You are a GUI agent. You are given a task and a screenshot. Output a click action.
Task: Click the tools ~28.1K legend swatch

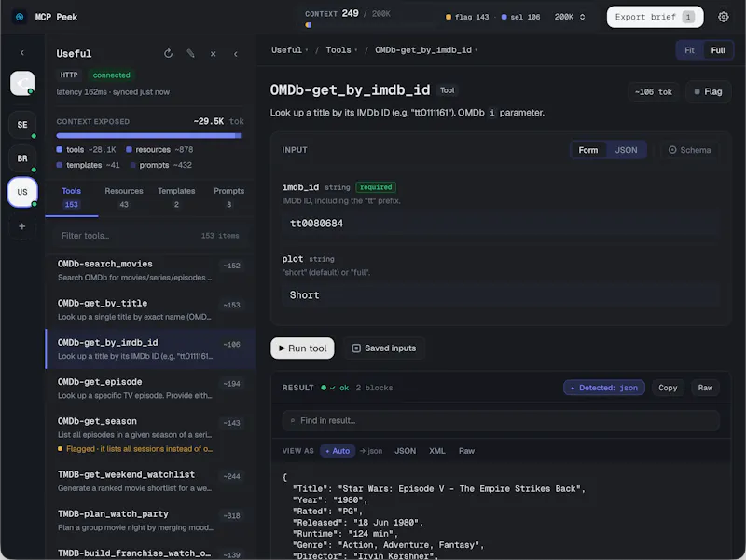tap(60, 149)
